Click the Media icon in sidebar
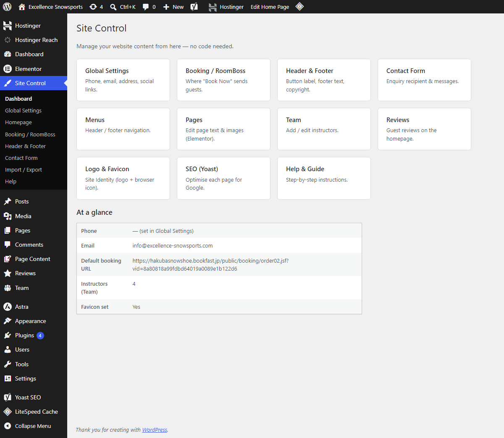The width and height of the screenshot is (504, 438). click(x=8, y=216)
